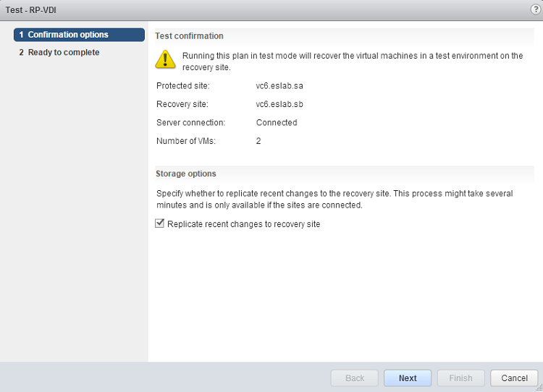
Task: Go to the Ready to complete step
Action: point(64,53)
